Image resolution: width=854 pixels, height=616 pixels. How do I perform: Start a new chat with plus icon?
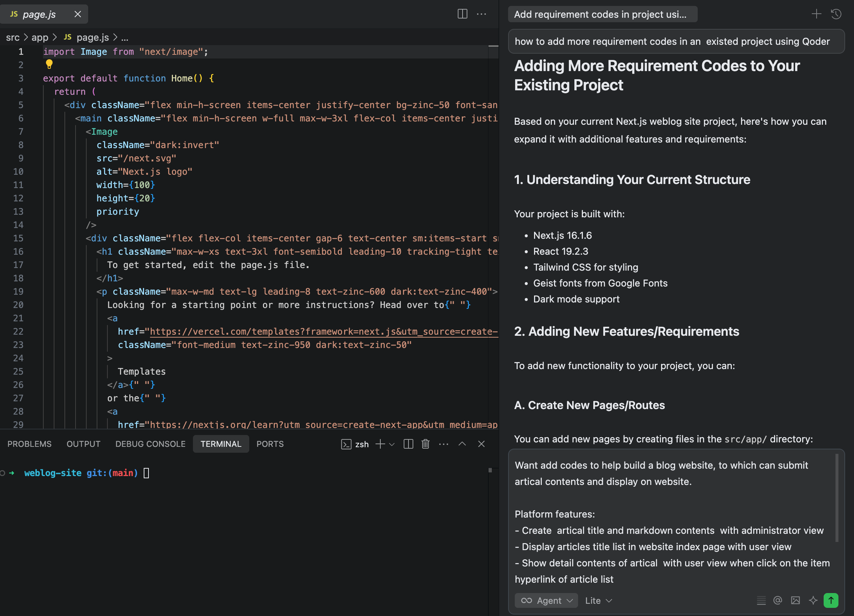pyautogui.click(x=816, y=14)
